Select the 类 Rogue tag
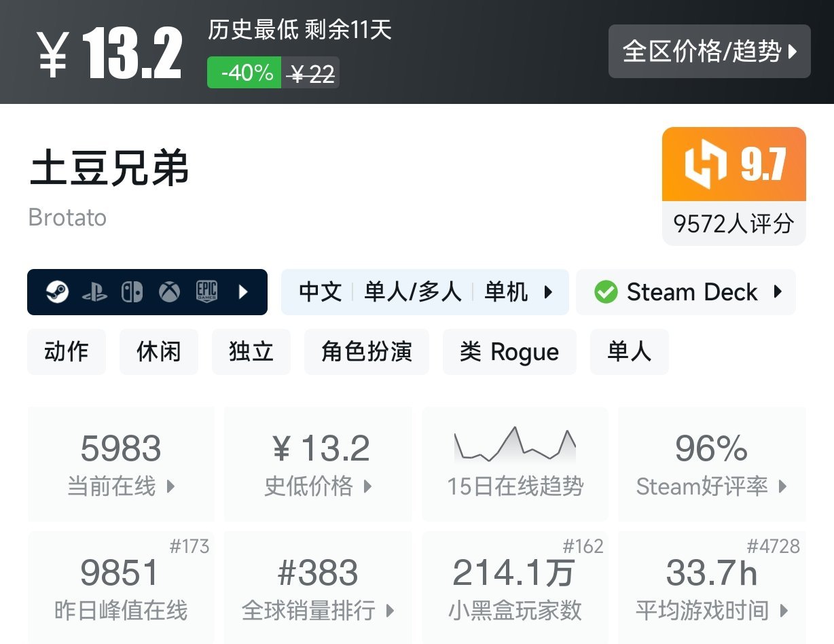 pyautogui.click(x=509, y=352)
